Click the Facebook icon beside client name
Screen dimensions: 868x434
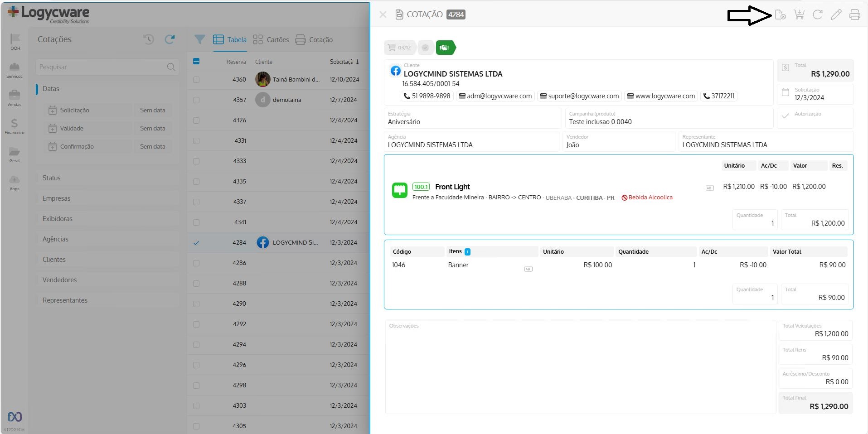click(396, 71)
